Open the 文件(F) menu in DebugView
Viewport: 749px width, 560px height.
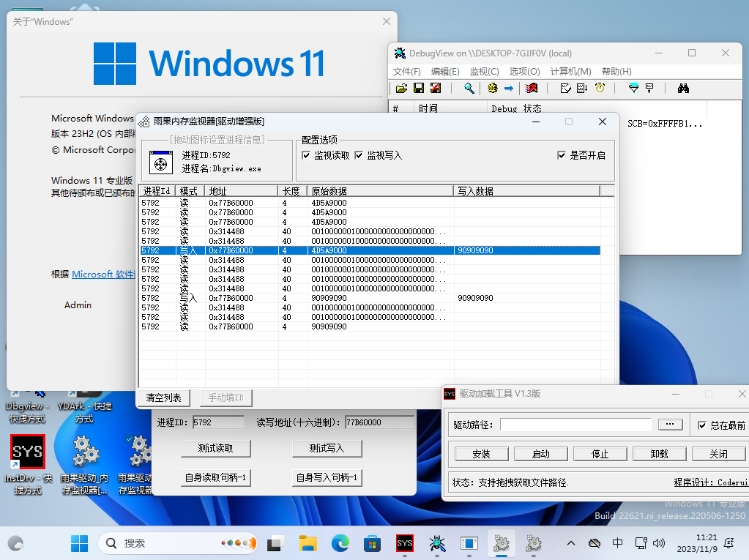(406, 71)
